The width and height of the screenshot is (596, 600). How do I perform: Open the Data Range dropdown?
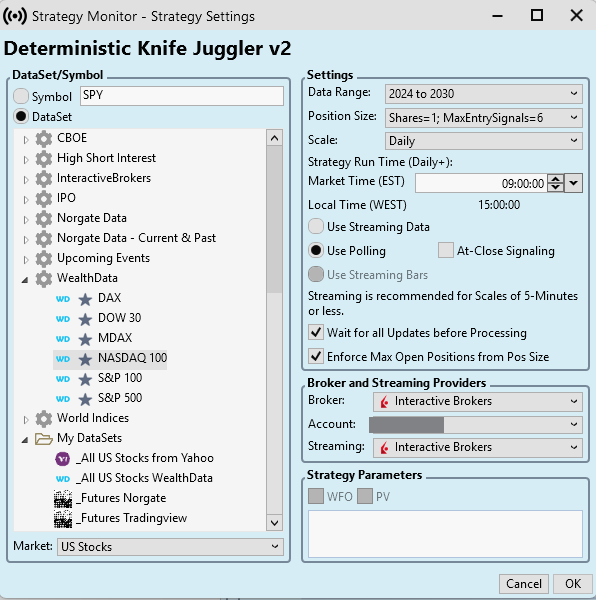pos(484,94)
